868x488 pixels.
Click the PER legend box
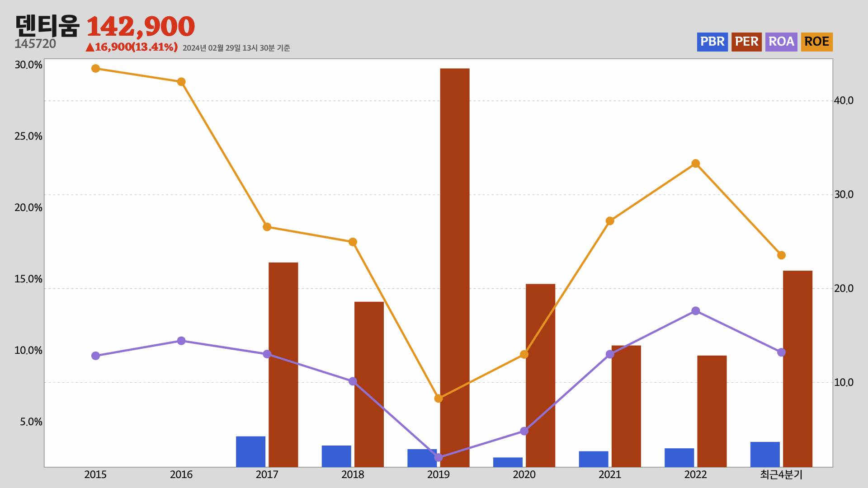point(746,42)
